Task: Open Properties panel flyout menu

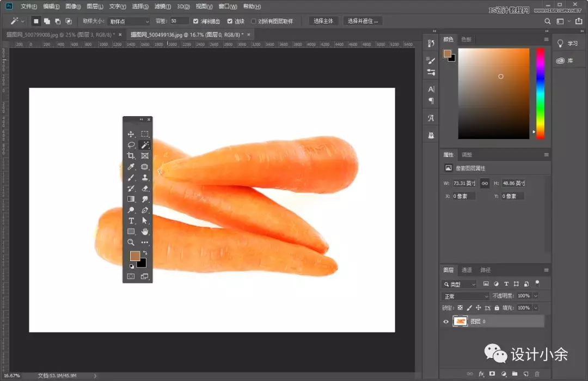Action: [x=547, y=155]
